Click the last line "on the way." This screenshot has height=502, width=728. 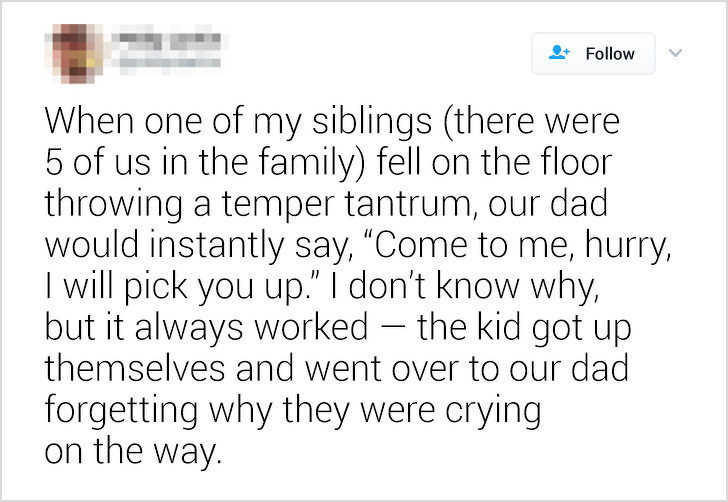(x=133, y=451)
